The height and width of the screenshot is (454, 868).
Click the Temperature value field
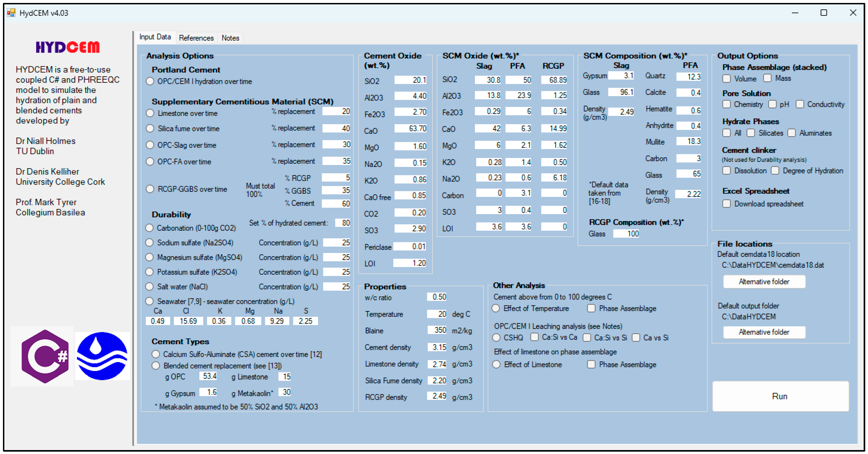click(437, 314)
